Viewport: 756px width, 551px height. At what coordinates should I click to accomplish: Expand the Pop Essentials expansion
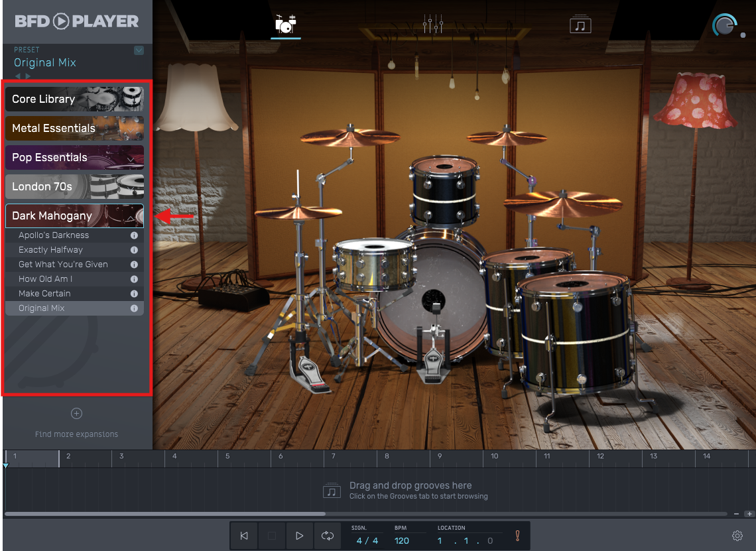coord(75,158)
